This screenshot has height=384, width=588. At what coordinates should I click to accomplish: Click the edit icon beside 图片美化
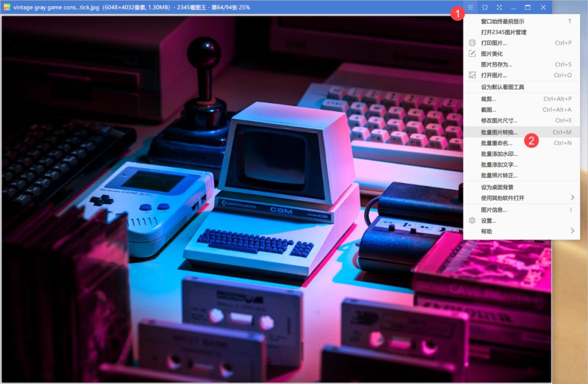[471, 53]
